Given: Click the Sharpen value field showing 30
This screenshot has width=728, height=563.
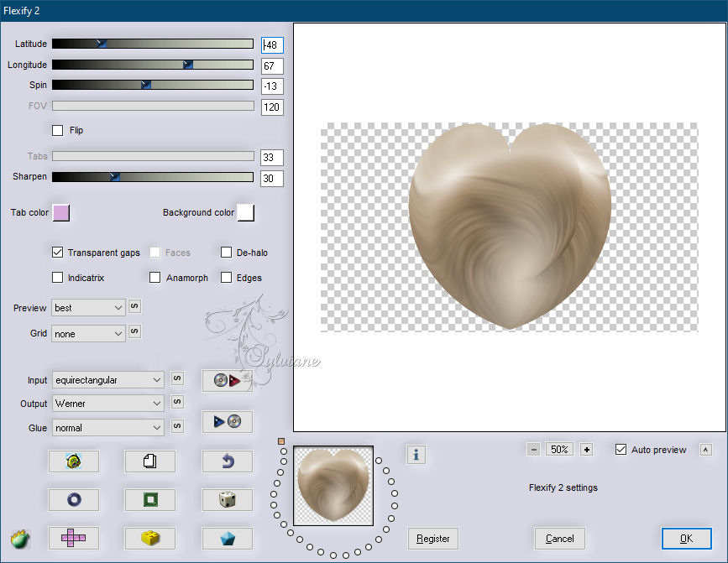Looking at the screenshot, I should click(x=272, y=179).
